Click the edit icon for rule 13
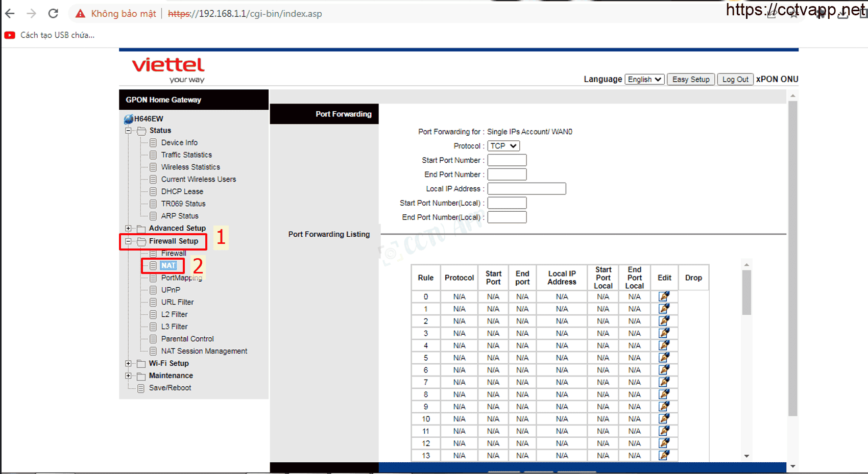The image size is (868, 474). (664, 456)
